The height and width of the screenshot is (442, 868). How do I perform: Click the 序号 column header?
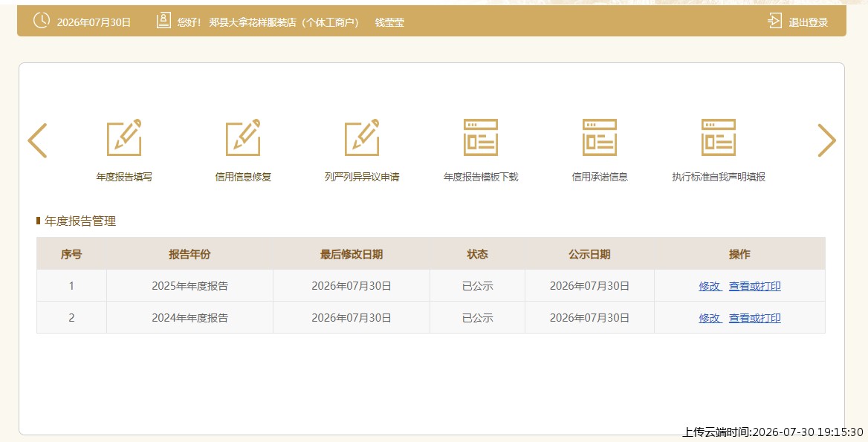click(71, 255)
